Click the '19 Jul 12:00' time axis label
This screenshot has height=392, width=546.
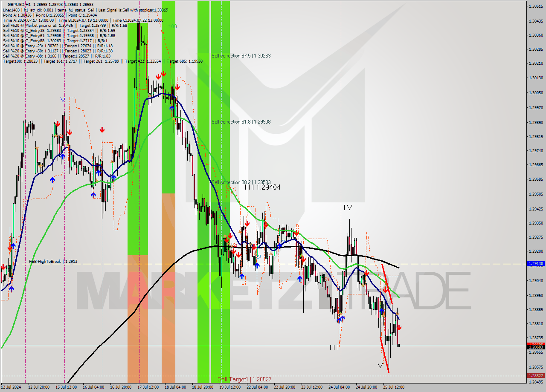230,387
